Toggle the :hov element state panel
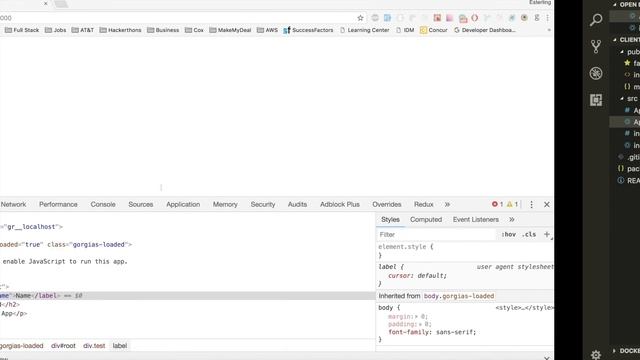Screen dimensions: 640x360 coord(509,234)
